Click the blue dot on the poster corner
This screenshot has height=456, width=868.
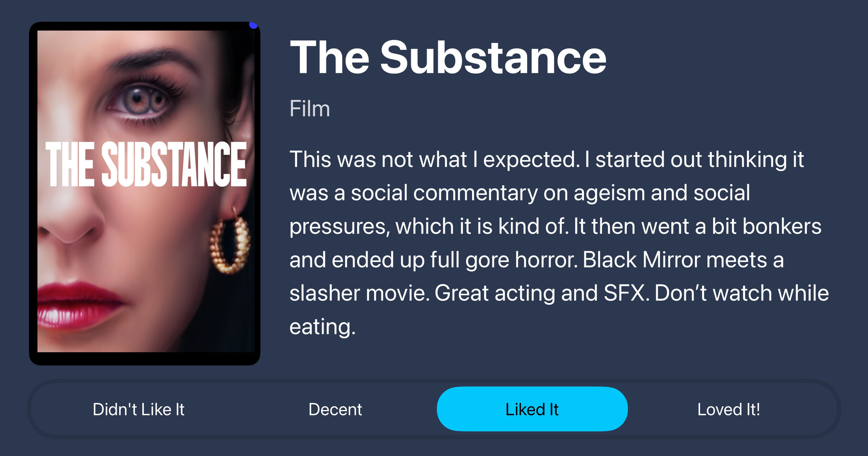(253, 25)
